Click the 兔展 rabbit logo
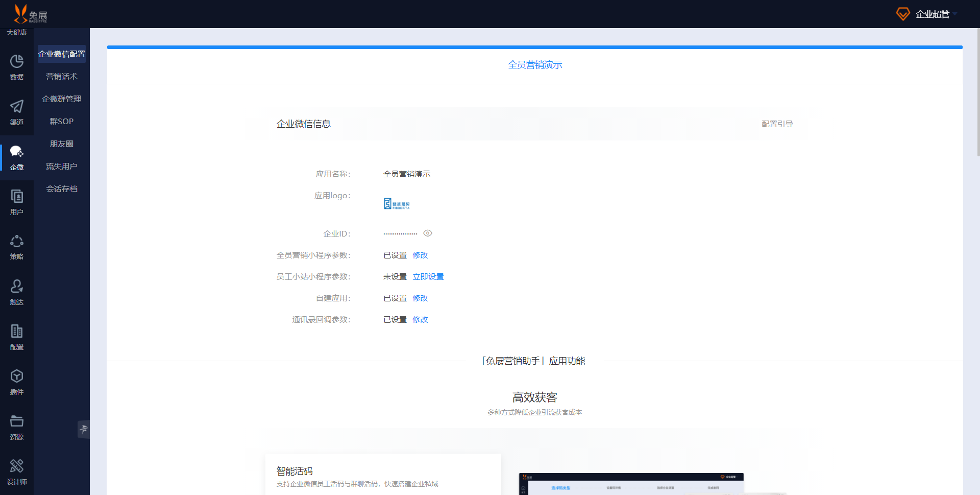 30,14
